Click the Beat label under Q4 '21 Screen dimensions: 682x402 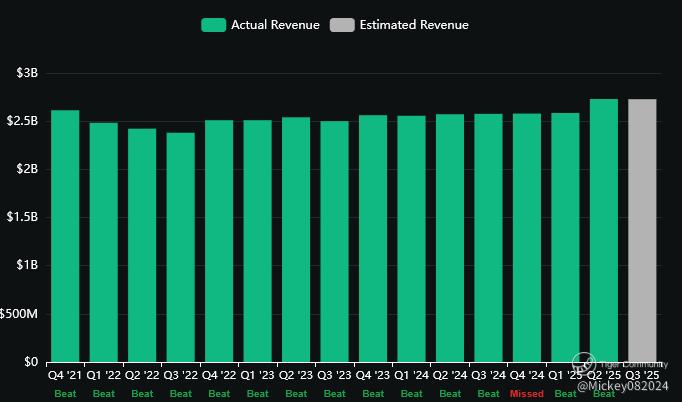65,394
